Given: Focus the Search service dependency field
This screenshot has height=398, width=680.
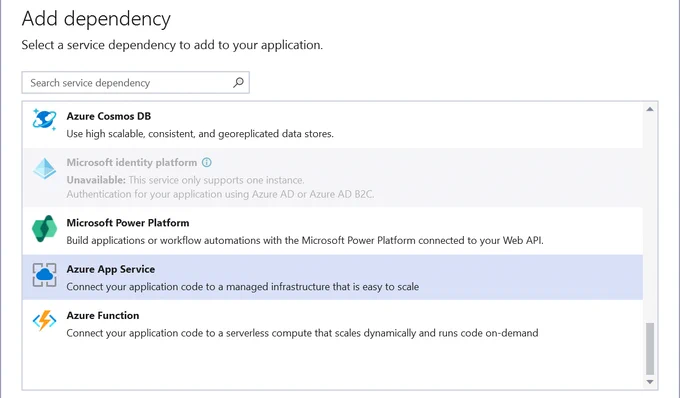Looking at the screenshot, I should pyautogui.click(x=135, y=82).
